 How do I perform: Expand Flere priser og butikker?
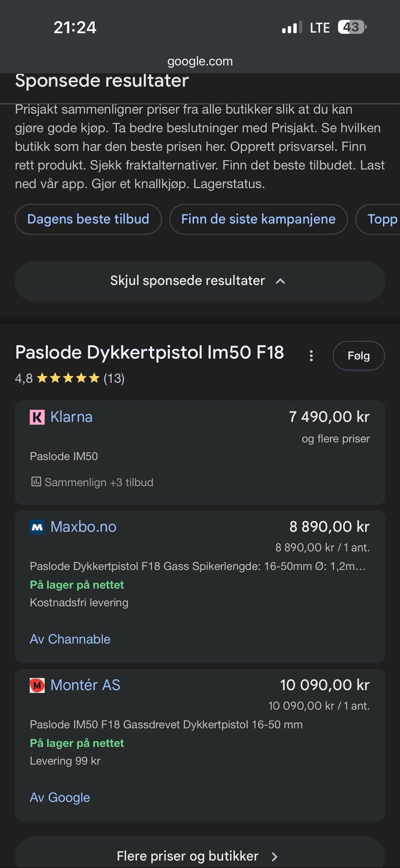click(x=200, y=856)
